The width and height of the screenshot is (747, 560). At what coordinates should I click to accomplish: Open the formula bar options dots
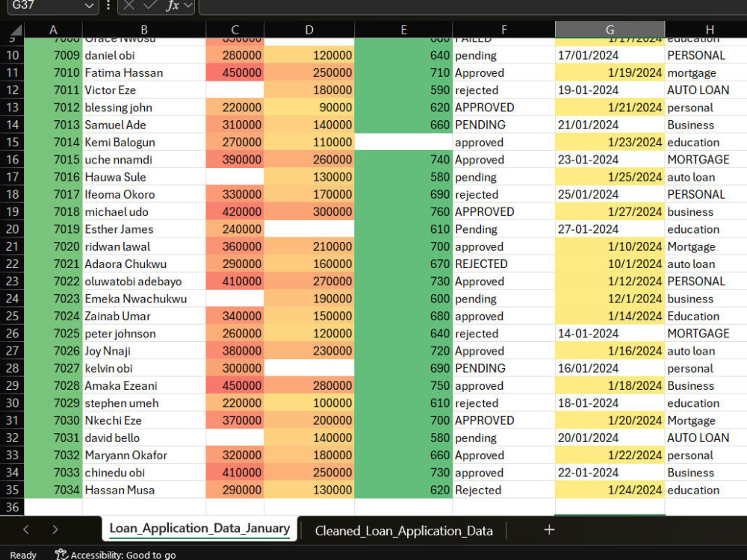[x=108, y=5]
